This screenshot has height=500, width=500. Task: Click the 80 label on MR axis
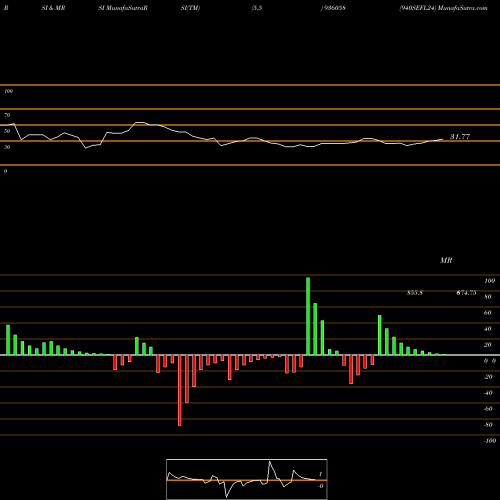(x=488, y=297)
